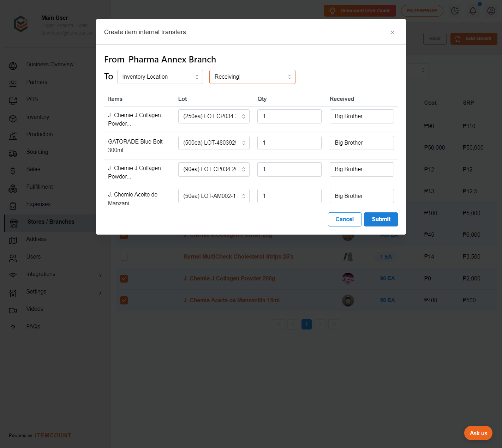This screenshot has height=448, width=502.
Task: Click the Back button
Action: [435, 39]
